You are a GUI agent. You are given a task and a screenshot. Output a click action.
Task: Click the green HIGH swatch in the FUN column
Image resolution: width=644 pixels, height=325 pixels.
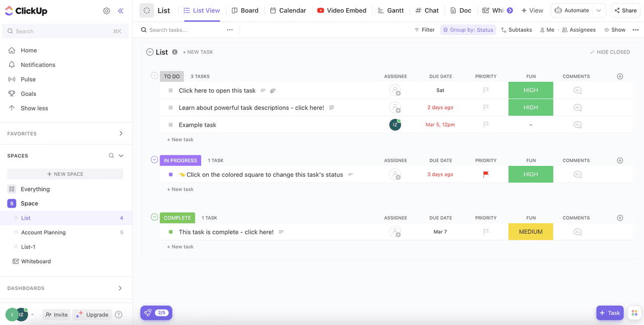click(530, 90)
